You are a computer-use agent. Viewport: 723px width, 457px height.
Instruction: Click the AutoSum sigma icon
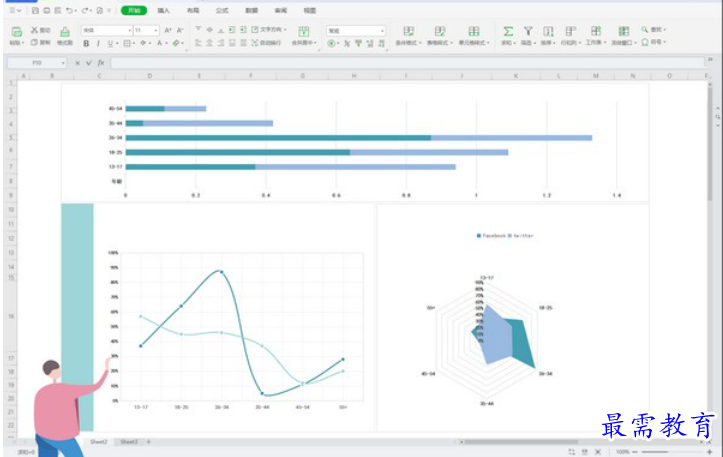[x=508, y=31]
